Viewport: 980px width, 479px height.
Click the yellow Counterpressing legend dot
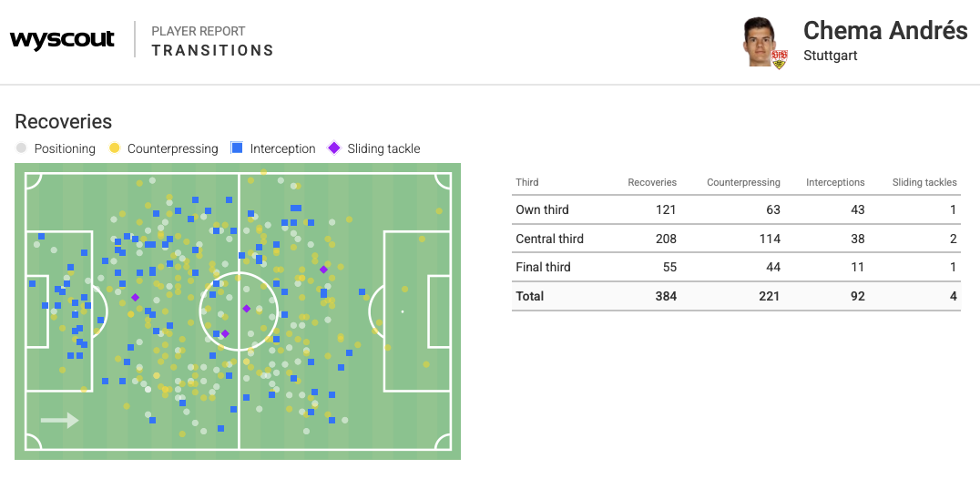115,148
